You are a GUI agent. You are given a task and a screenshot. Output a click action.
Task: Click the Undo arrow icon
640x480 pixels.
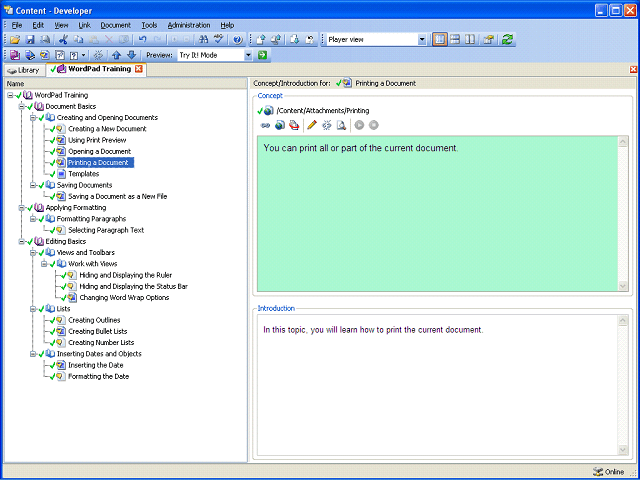pos(142,40)
